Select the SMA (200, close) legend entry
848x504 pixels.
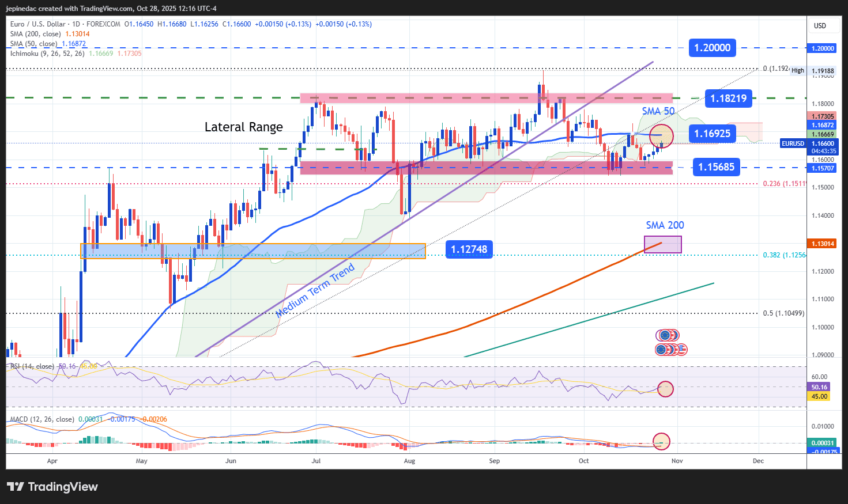click(36, 34)
